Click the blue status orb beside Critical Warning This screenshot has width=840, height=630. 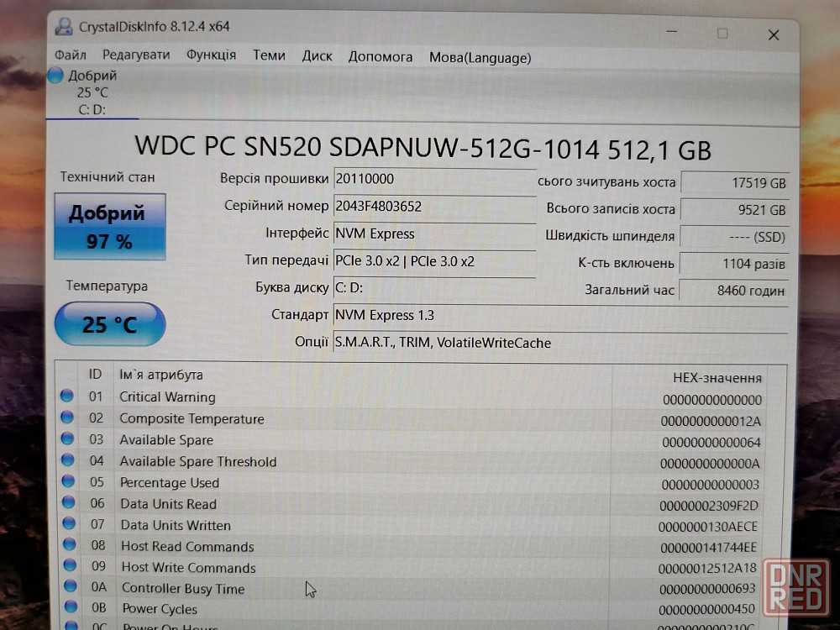coord(67,396)
